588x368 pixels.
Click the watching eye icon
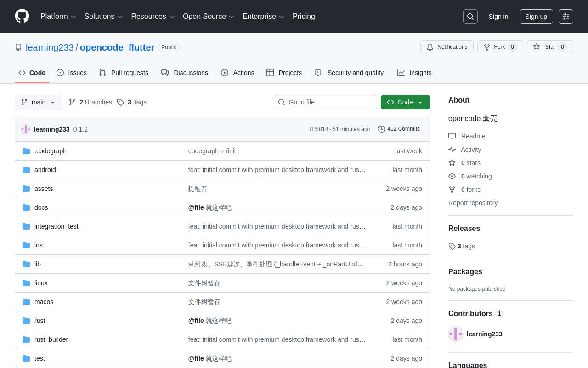coord(452,176)
